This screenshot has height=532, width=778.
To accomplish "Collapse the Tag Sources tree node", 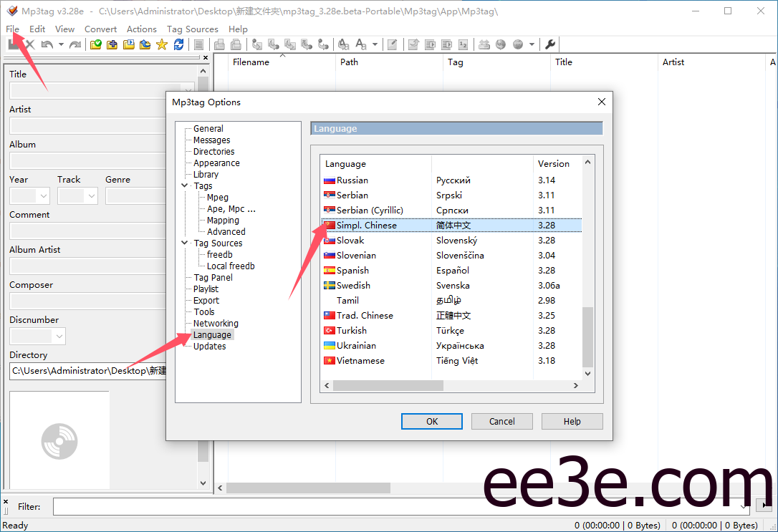I will tap(185, 243).
